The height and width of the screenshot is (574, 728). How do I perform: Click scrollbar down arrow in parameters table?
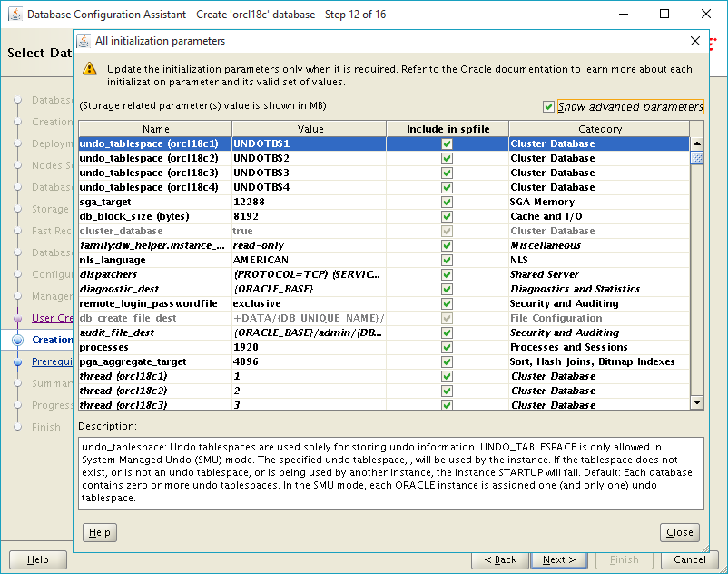[x=697, y=402]
